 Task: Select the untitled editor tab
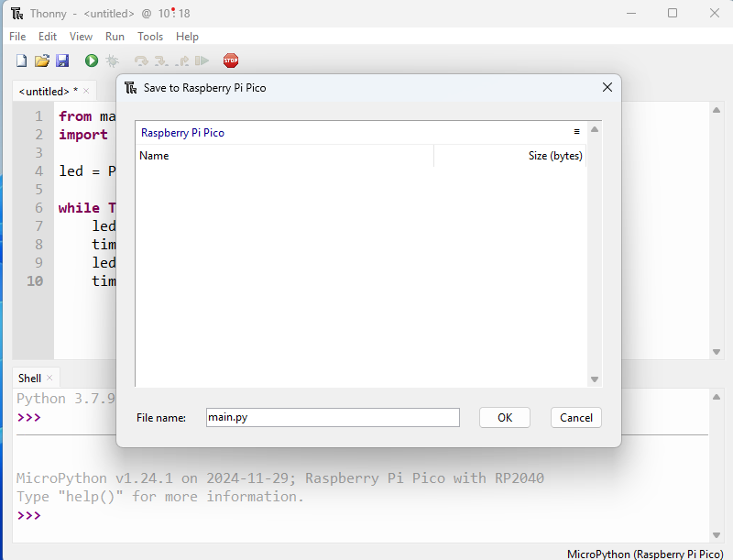[x=46, y=91]
